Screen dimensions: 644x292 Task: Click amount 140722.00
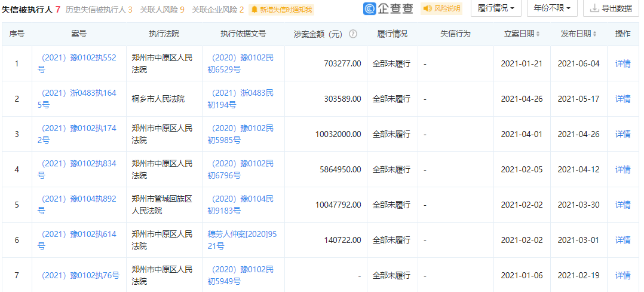pyautogui.click(x=342, y=240)
